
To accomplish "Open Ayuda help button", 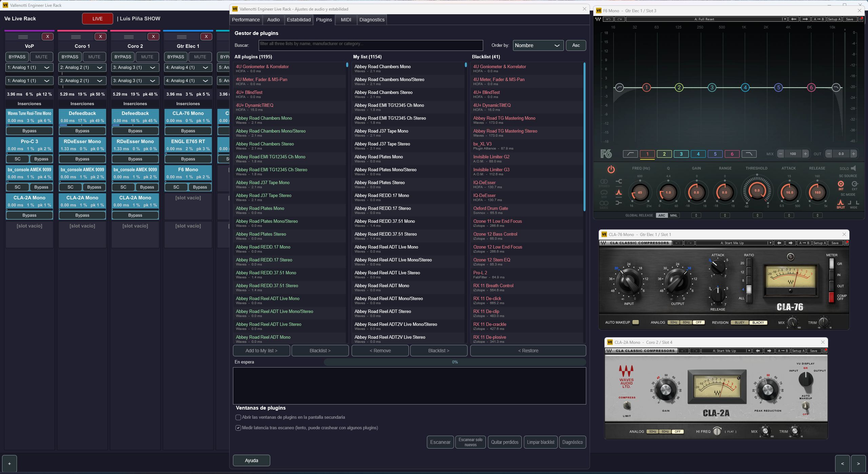I will coord(252,460).
